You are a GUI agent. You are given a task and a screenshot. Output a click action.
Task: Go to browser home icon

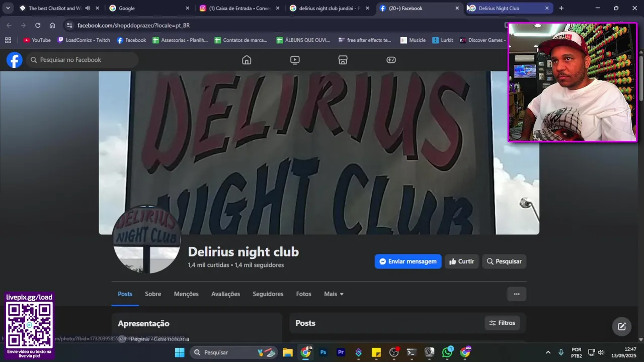52,25
